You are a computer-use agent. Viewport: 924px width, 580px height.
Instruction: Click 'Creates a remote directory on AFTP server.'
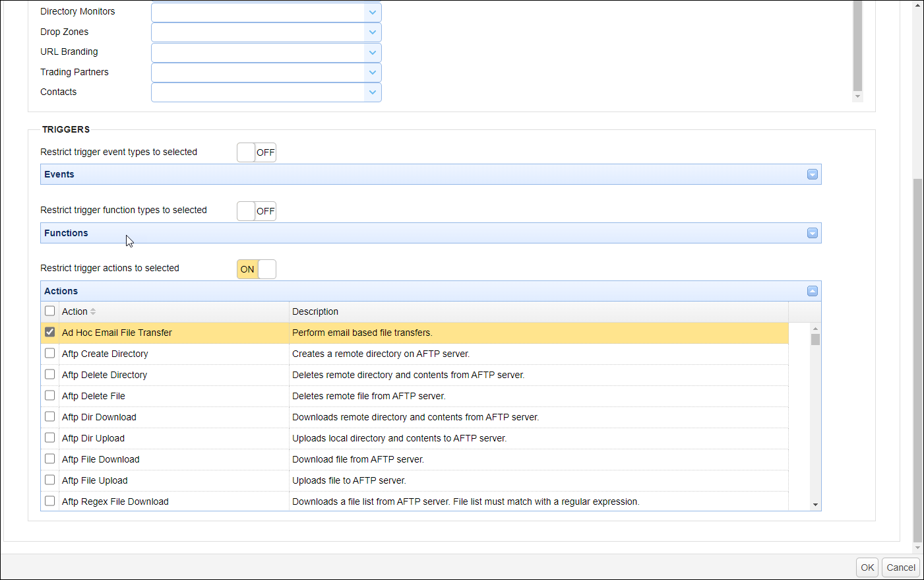[381, 354]
